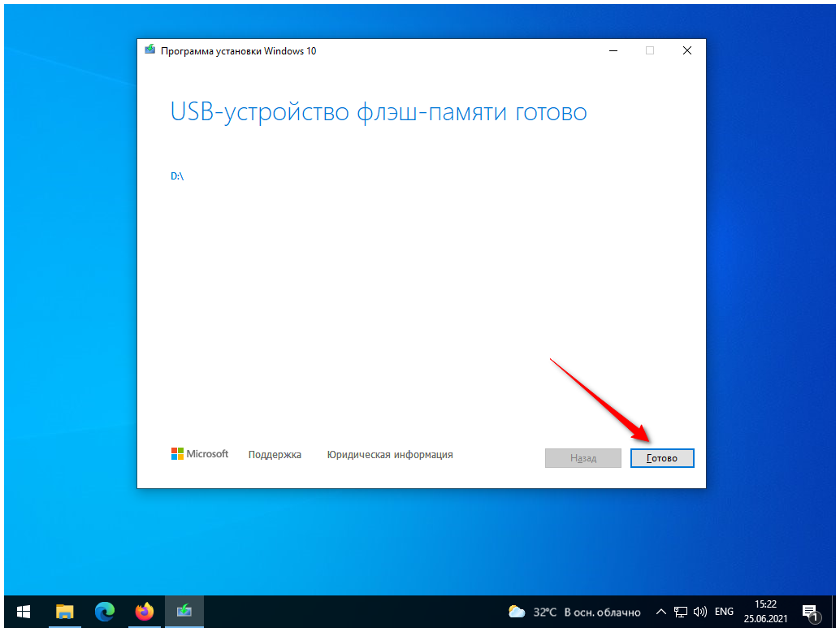Screen dimensions: 840x632
Task: Select the setup program taskbar icon
Action: [184, 611]
